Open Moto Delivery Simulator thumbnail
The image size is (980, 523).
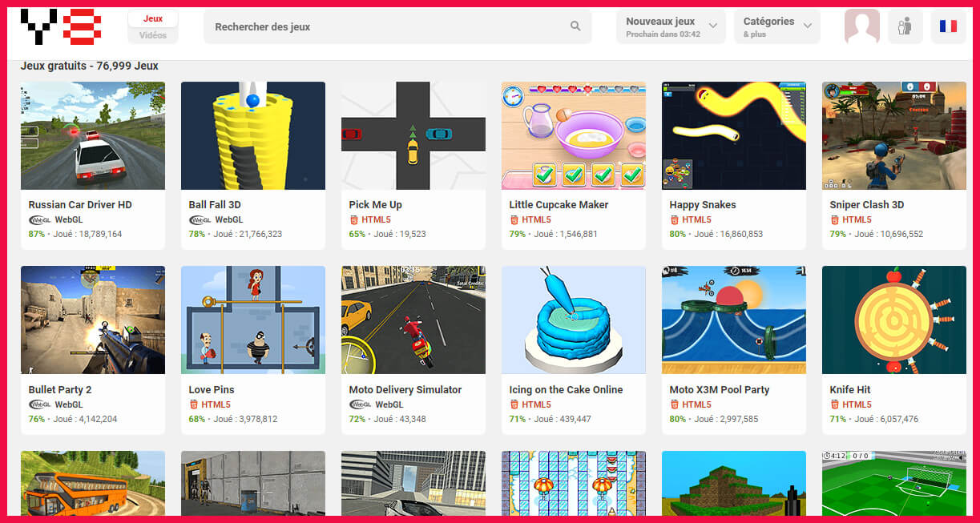pos(413,320)
